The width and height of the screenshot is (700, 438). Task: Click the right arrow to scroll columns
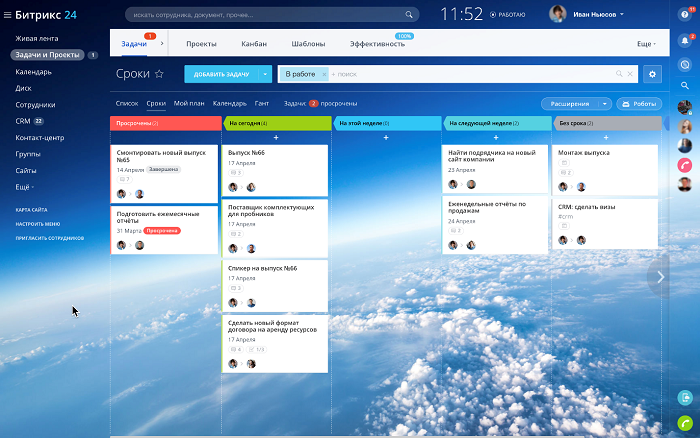pyautogui.click(x=658, y=277)
